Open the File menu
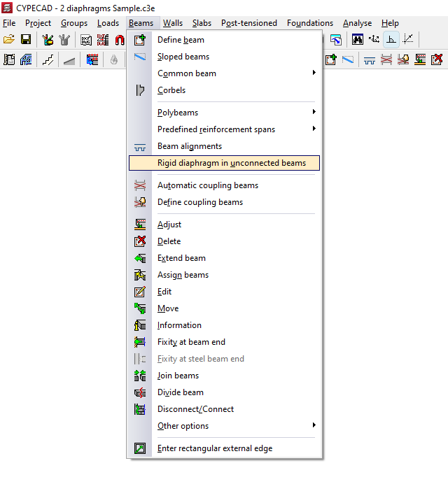 click(9, 23)
